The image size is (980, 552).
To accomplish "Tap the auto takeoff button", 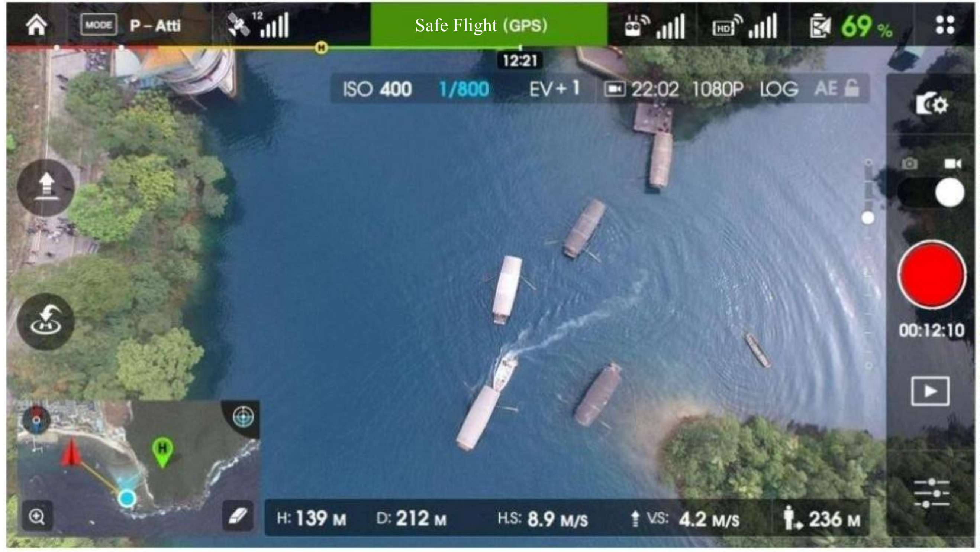I will [x=46, y=188].
